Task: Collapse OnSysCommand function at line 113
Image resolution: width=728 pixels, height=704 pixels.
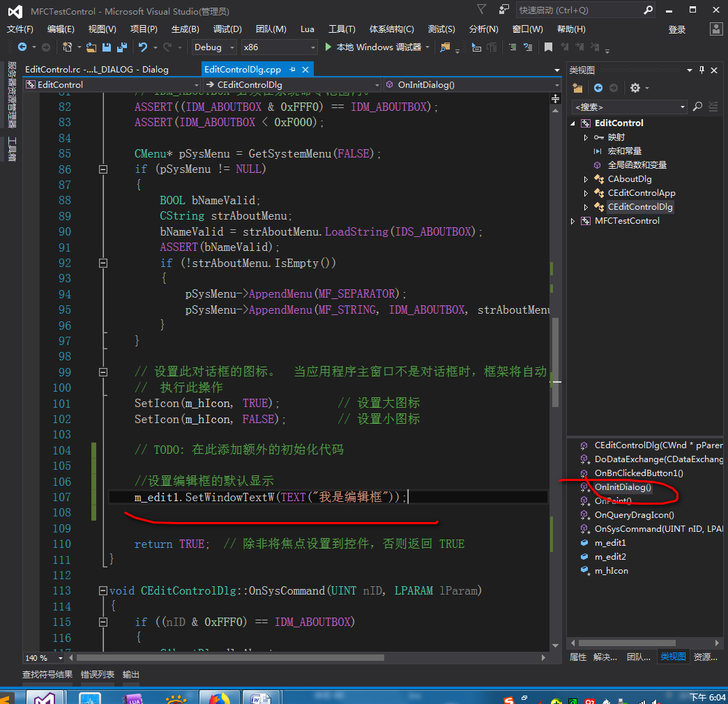Action: (103, 591)
